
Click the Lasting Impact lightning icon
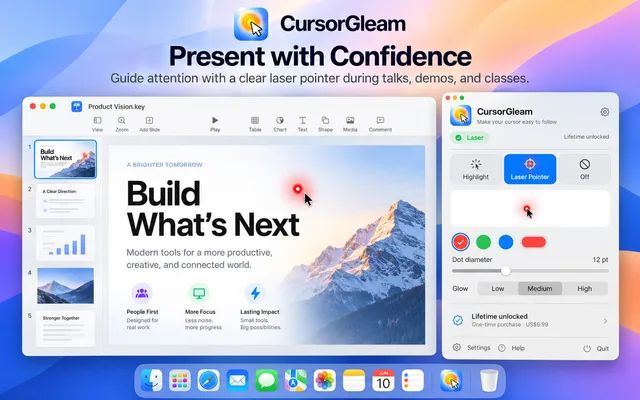[x=255, y=293]
